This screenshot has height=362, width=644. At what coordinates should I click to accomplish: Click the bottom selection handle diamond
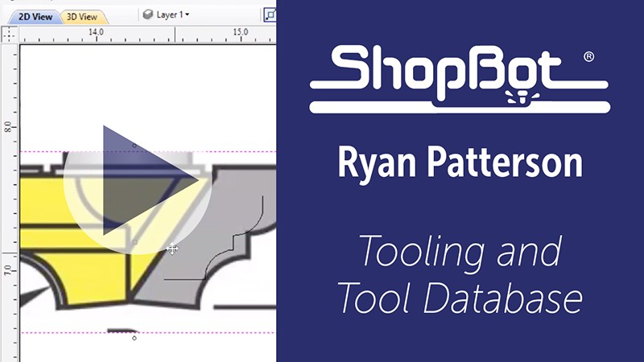[x=134, y=338]
